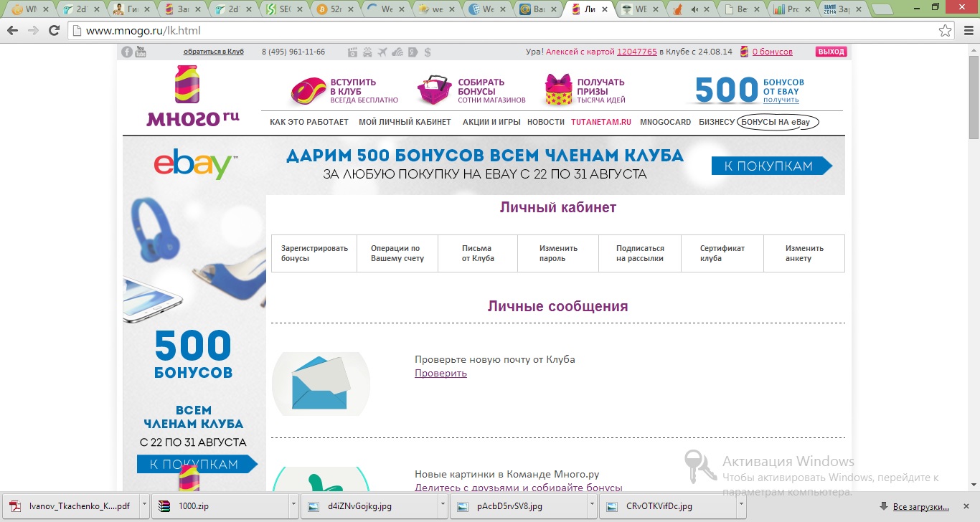Open the YouTube icon in site header
Screen dimensions: 980x522
click(x=141, y=52)
